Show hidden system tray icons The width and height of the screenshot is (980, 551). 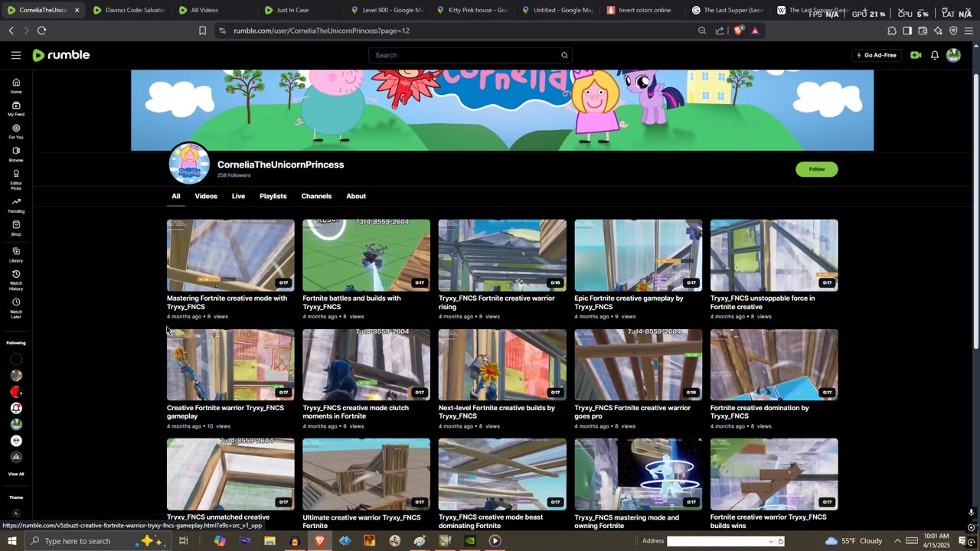pos(897,541)
